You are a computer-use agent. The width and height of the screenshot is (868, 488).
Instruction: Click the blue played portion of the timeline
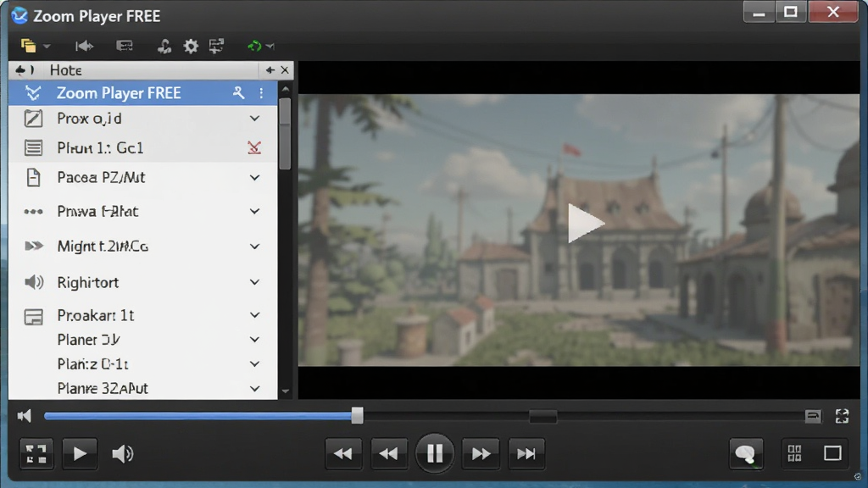[x=198, y=416]
